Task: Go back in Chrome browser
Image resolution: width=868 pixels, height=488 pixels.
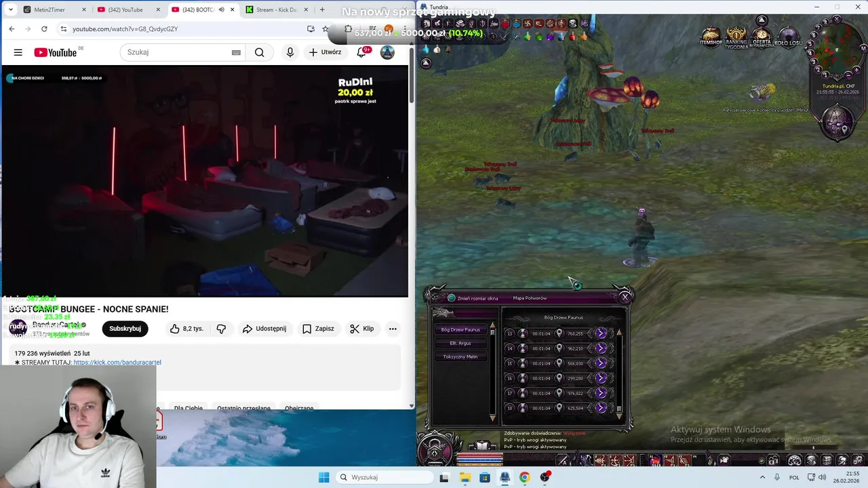Action: pos(12,28)
